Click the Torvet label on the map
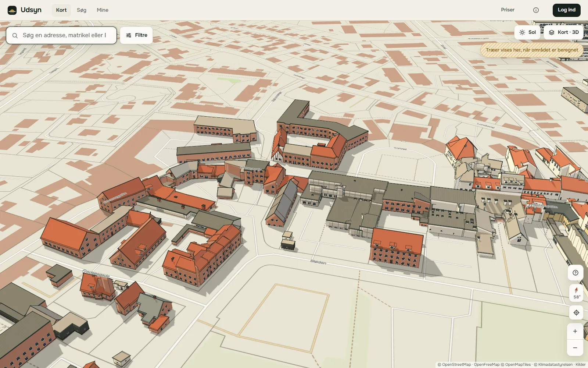The height and width of the screenshot is (368, 588). pos(400,149)
